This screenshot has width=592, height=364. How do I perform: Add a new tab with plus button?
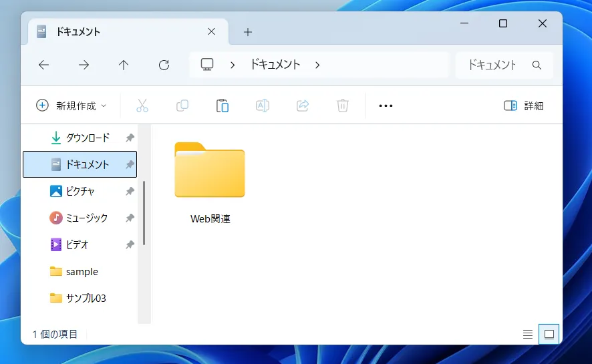[x=248, y=32]
